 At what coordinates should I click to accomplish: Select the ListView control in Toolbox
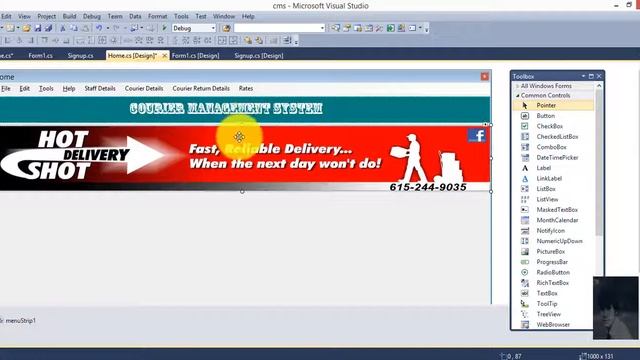pos(553,199)
